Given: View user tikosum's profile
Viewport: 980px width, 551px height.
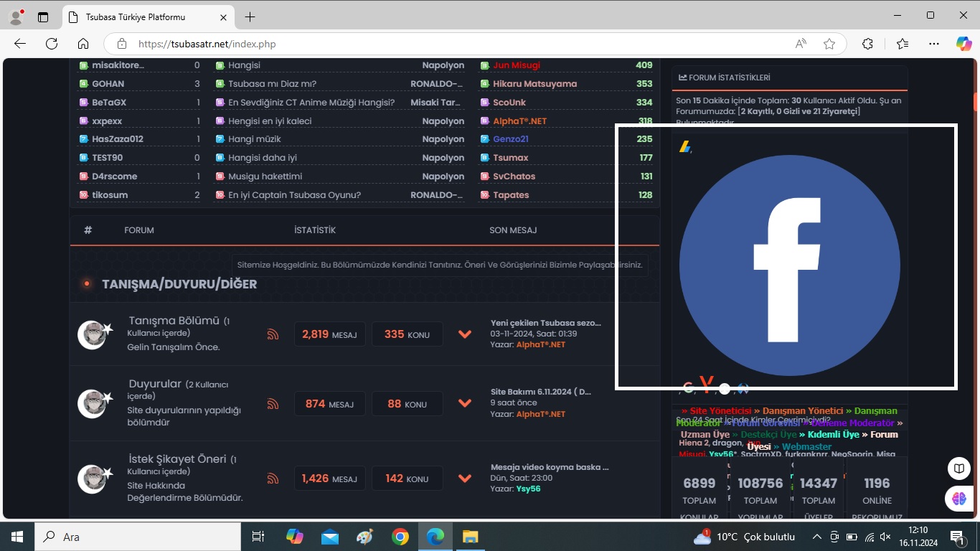Looking at the screenshot, I should [x=110, y=195].
